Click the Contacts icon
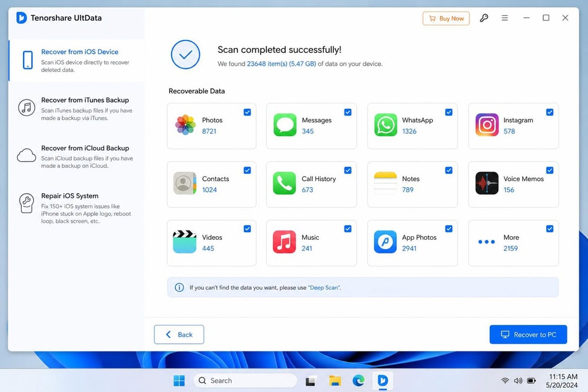The height and width of the screenshot is (392, 588). pyautogui.click(x=185, y=183)
